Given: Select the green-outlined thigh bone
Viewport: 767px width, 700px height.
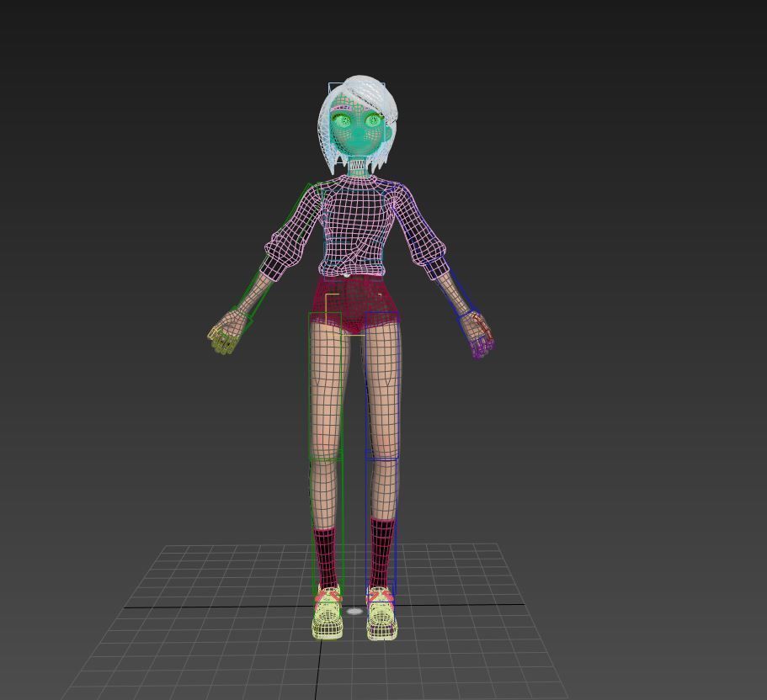Looking at the screenshot, I should (x=325, y=386).
